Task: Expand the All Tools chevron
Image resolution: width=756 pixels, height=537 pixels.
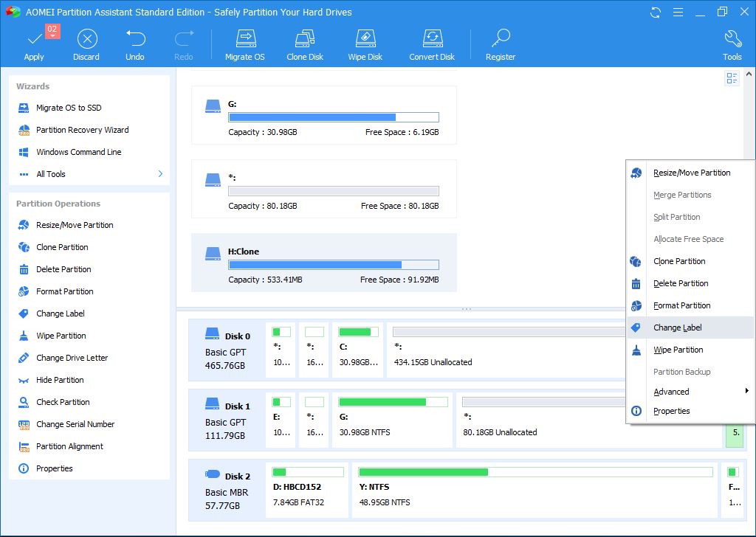Action: coord(160,174)
